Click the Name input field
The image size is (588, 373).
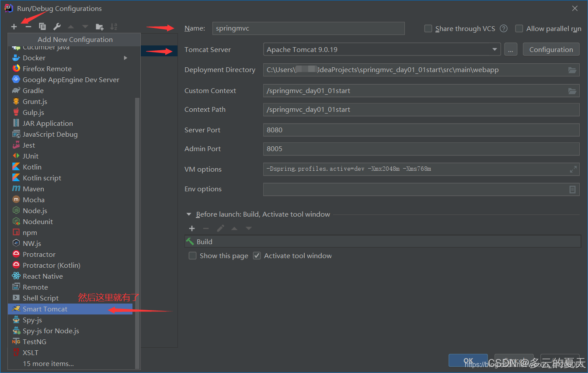click(308, 28)
